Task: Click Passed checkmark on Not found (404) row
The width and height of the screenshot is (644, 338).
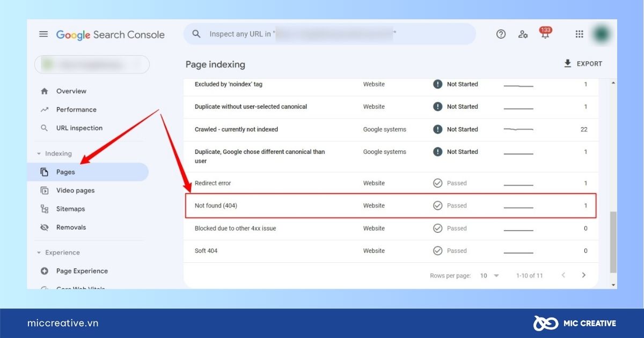Action: pos(437,205)
